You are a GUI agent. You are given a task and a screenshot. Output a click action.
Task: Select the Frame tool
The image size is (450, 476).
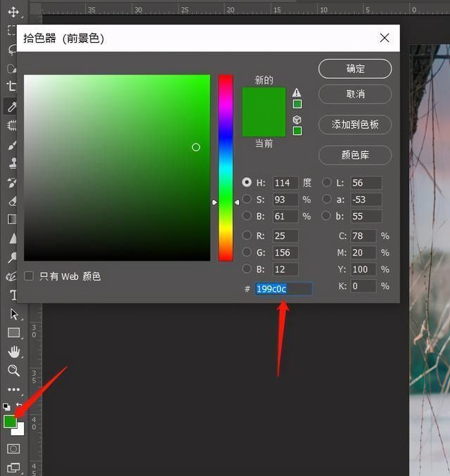point(12,125)
